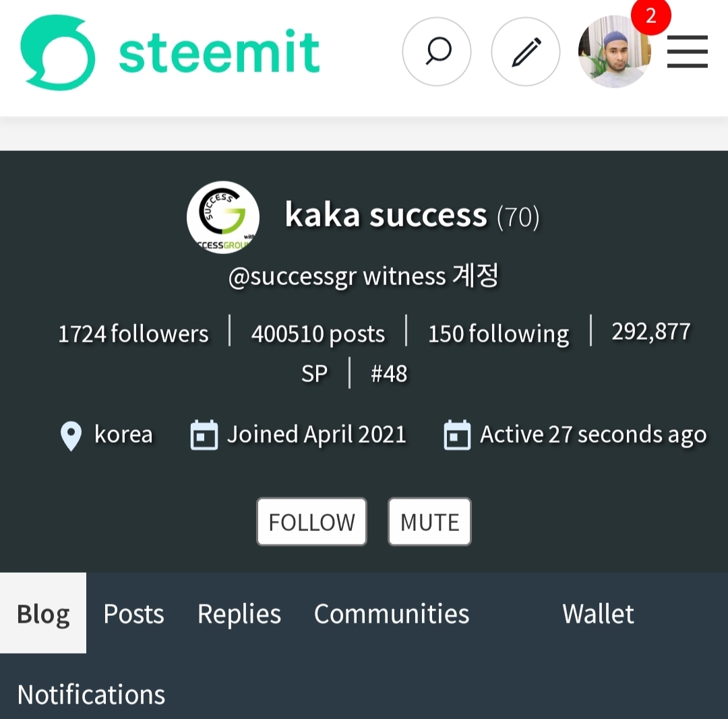Screen dimensions: 728x719
Task: Click the calendar icon beside Joined April 2021
Action: (204, 435)
